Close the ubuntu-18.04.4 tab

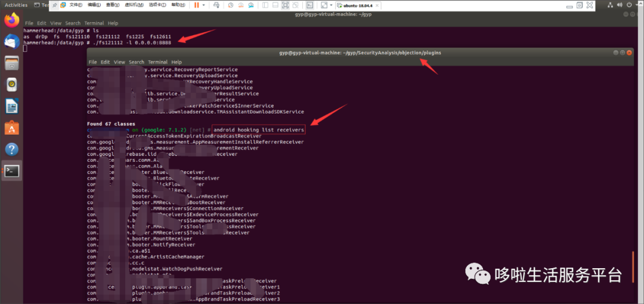[x=376, y=5]
